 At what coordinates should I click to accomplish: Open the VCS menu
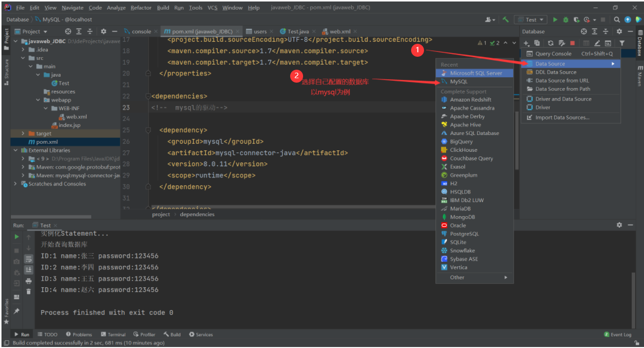[x=213, y=7]
